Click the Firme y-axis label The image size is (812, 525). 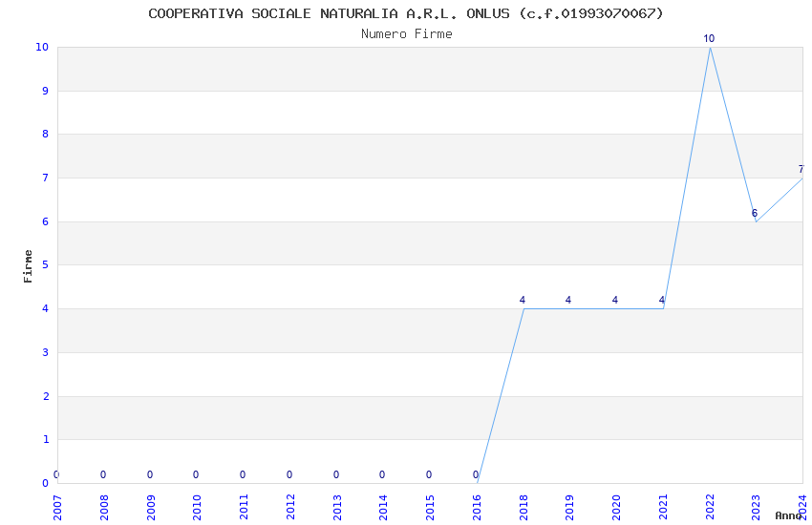(28, 266)
